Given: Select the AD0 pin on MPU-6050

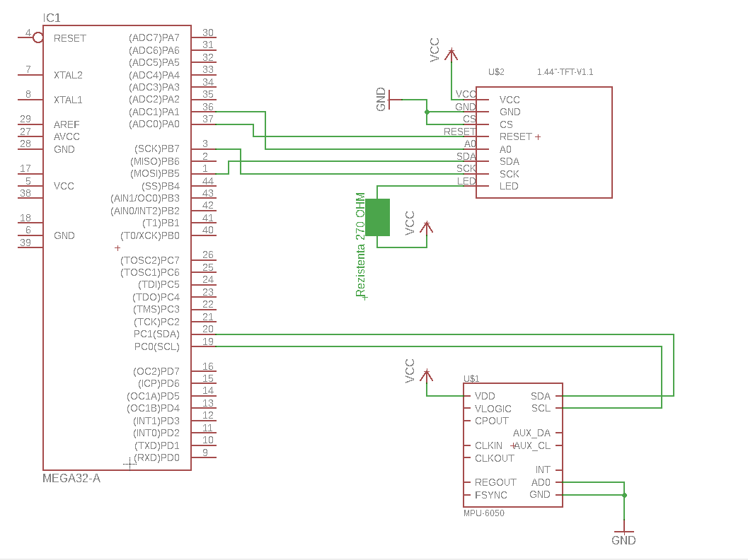Looking at the screenshot, I should click(x=541, y=483).
